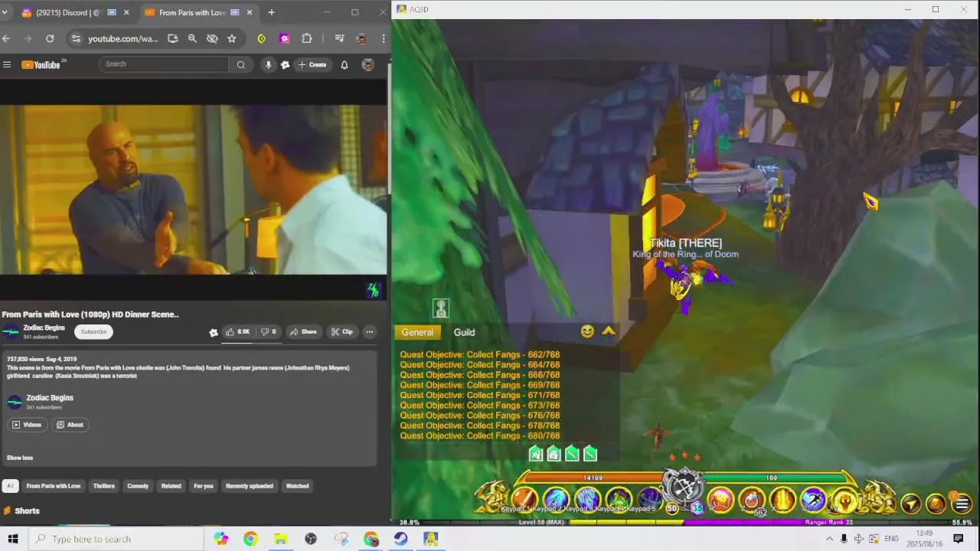
Task: Open Chrome media controls icon
Action: point(339,38)
